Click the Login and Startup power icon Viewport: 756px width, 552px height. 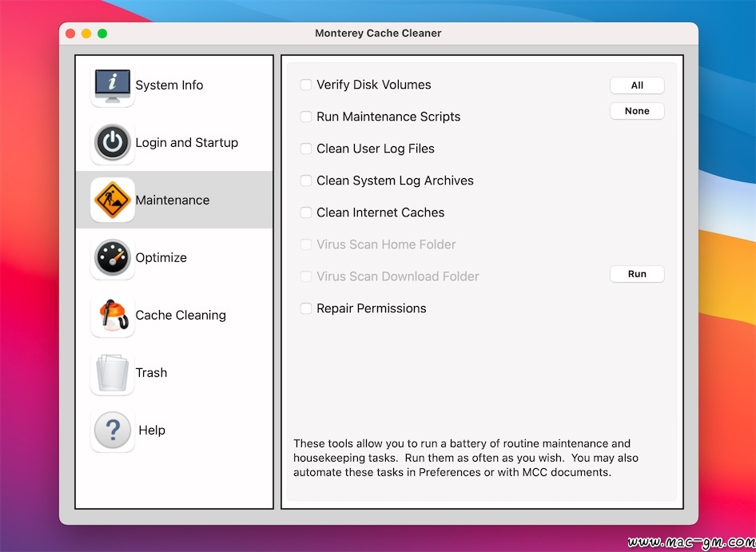click(113, 143)
